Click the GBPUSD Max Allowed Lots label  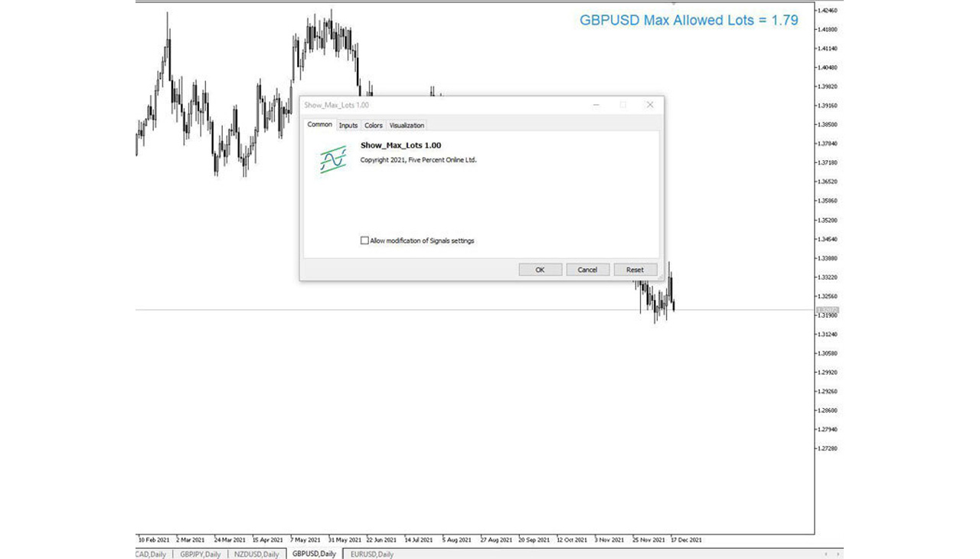[x=688, y=21]
